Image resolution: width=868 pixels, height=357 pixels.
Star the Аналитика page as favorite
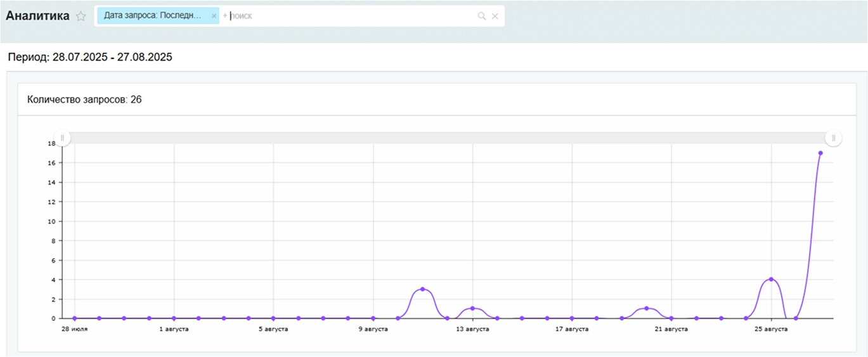pyautogui.click(x=81, y=16)
